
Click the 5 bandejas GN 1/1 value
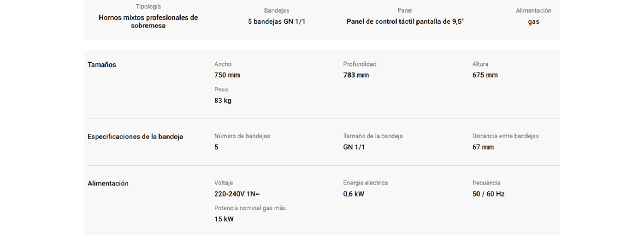(276, 22)
